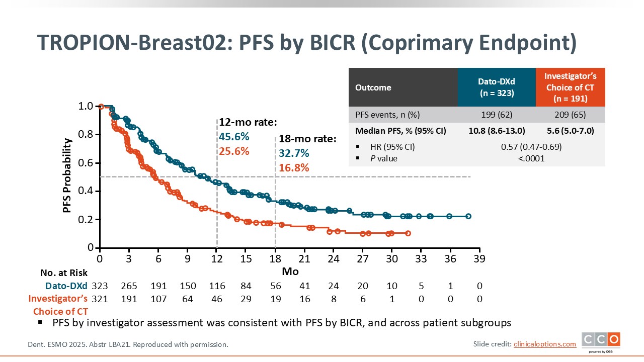
Task: Click the 16.8% 18-mo rate value
Action: [x=294, y=168]
